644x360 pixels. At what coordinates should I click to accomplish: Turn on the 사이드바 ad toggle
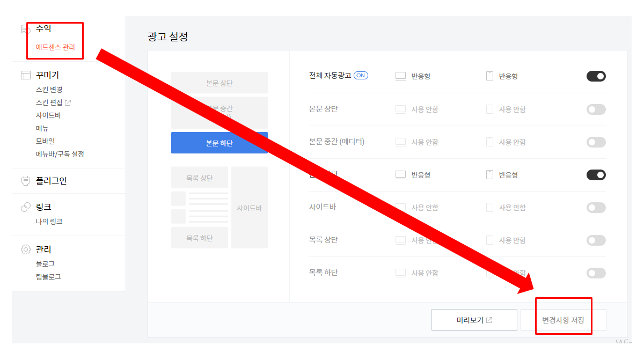[x=596, y=207]
